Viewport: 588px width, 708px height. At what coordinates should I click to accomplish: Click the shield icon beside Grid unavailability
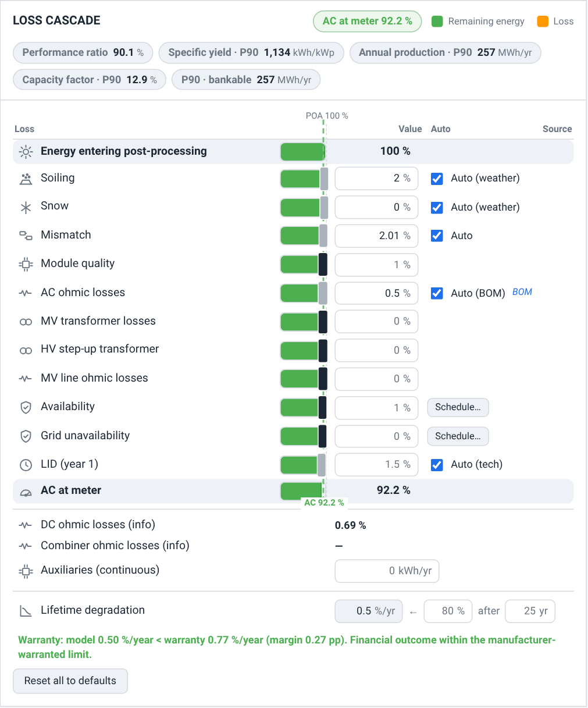pyautogui.click(x=26, y=436)
